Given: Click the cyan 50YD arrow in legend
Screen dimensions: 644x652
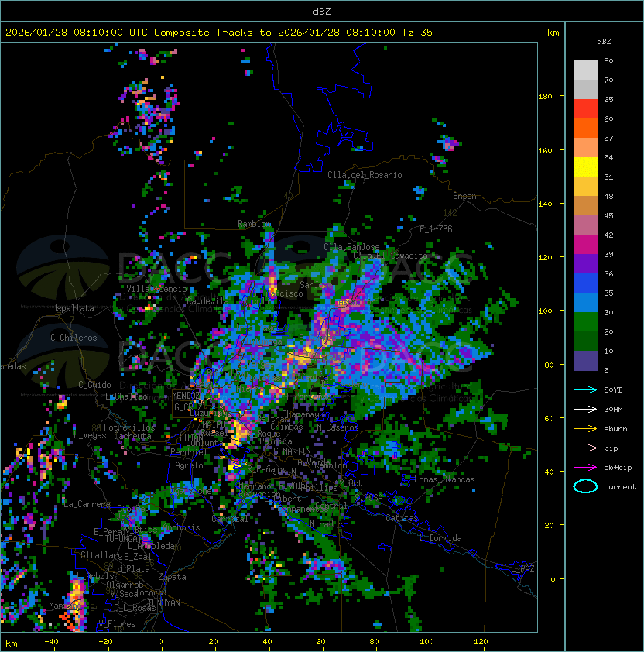Looking at the screenshot, I should point(585,389).
